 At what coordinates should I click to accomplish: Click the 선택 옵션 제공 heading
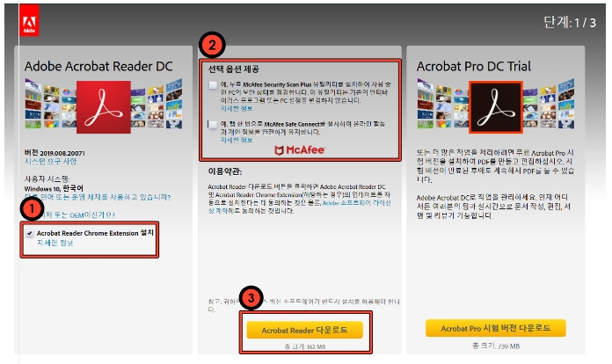click(233, 69)
